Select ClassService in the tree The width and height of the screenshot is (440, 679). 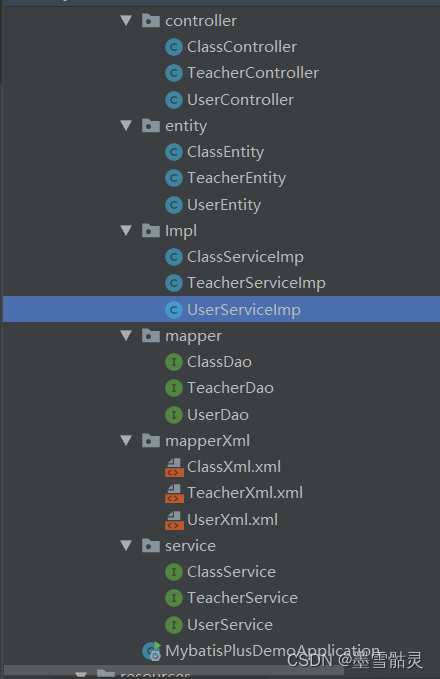[231, 572]
